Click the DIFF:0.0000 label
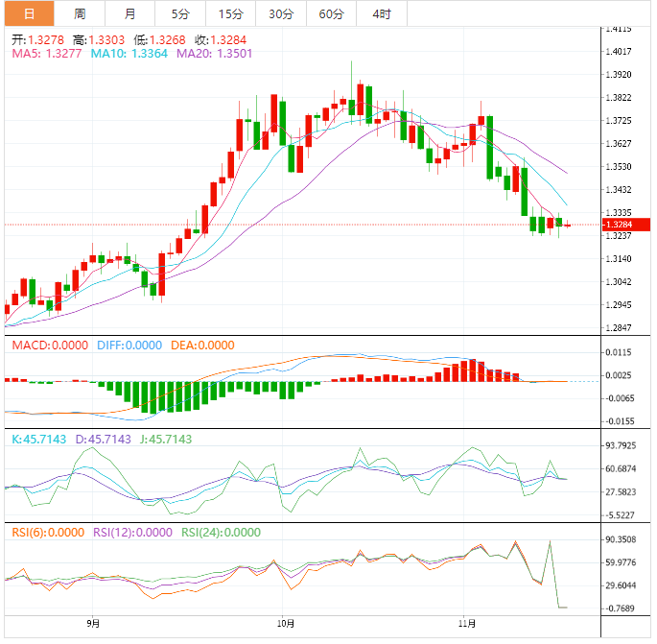 click(129, 346)
